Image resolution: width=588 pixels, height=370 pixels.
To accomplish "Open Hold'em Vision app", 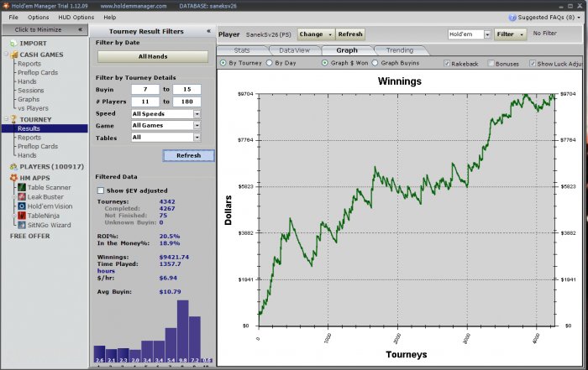I will click(50, 206).
